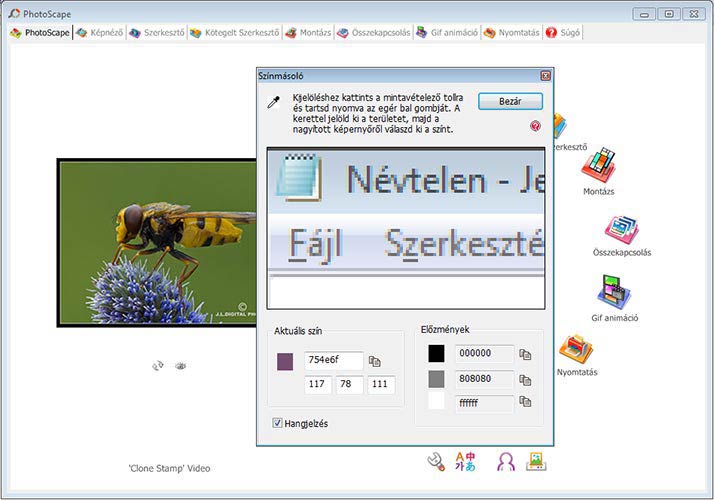Click the eyedropper sampling tool icon

(x=272, y=102)
